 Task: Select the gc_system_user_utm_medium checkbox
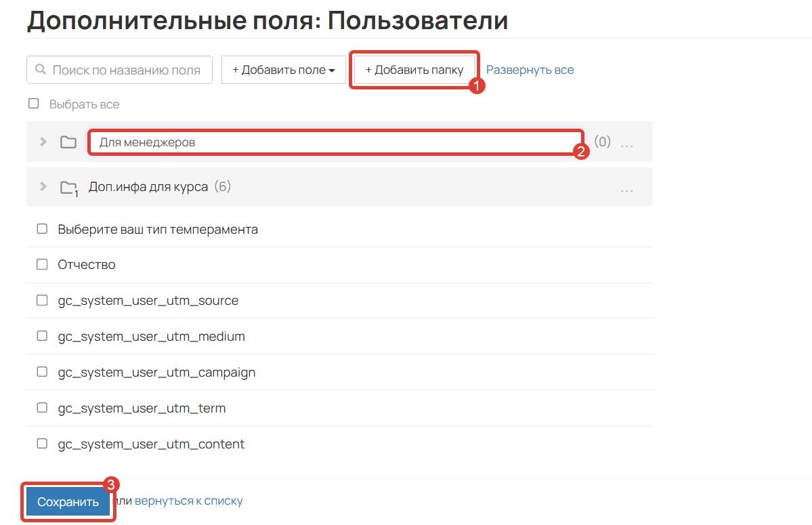tap(42, 336)
